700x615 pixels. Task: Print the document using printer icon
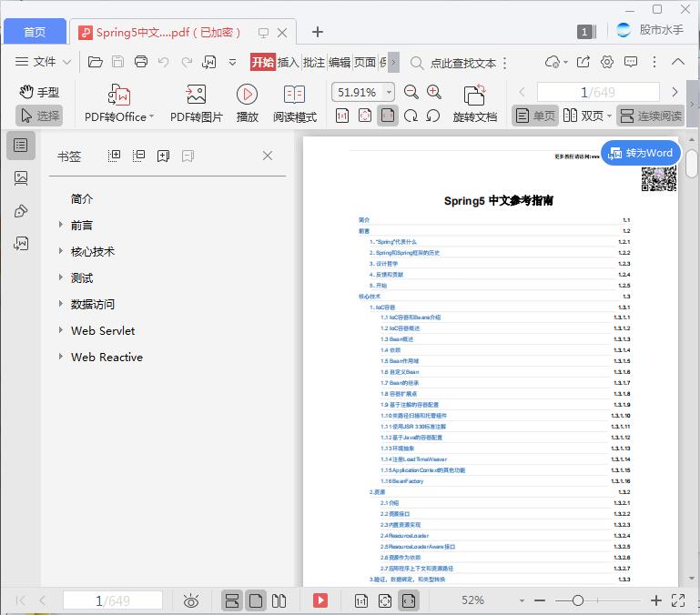(x=141, y=62)
